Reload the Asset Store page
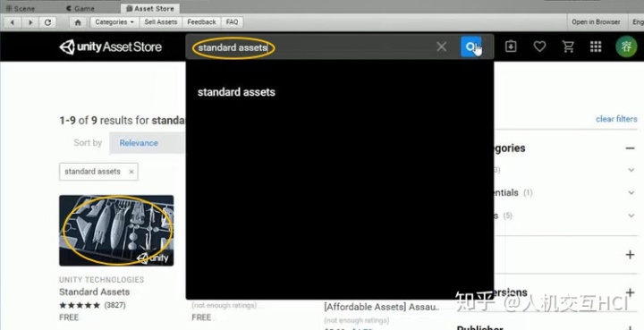 47,22
